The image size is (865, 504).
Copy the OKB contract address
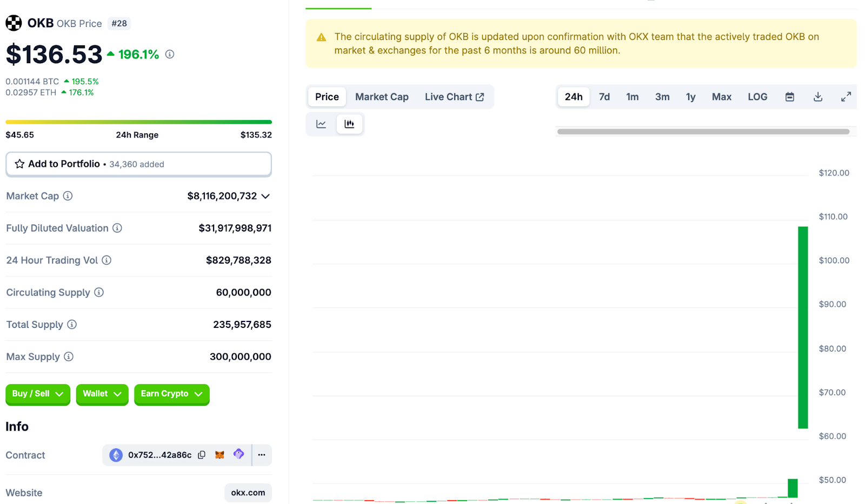[201, 455]
